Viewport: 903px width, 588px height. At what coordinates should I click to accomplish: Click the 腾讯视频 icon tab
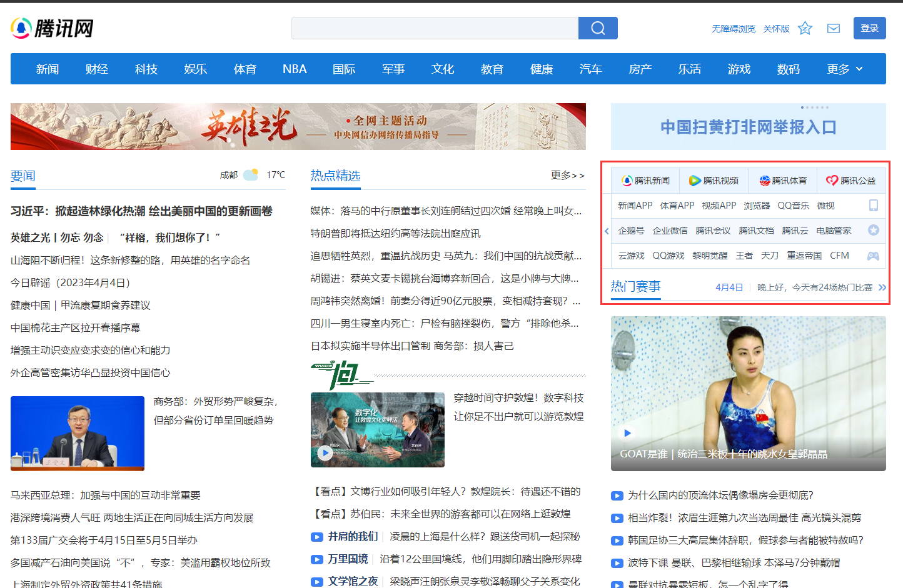pos(714,181)
